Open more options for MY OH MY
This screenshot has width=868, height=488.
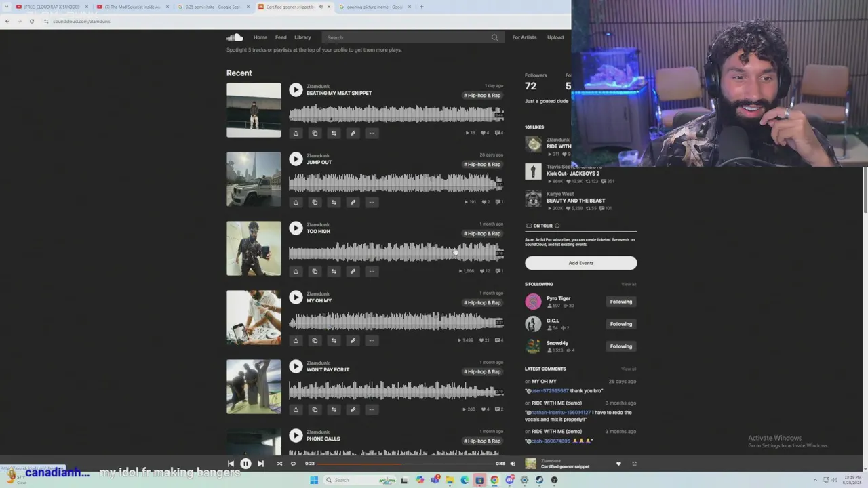372,340
